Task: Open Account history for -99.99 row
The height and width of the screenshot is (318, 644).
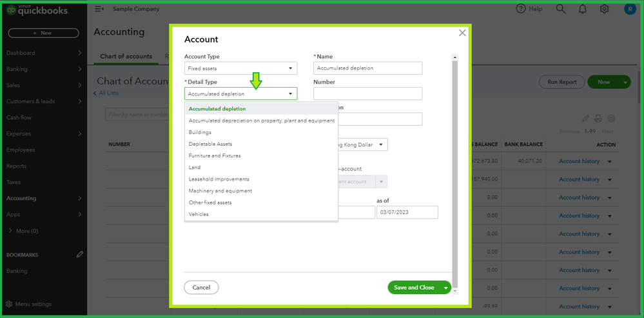Action: click(579, 306)
